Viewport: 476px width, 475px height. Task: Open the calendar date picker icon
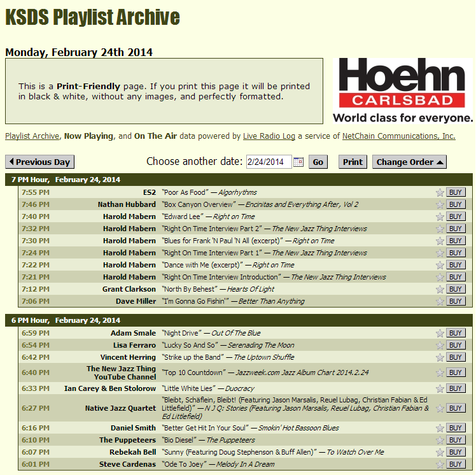298,162
